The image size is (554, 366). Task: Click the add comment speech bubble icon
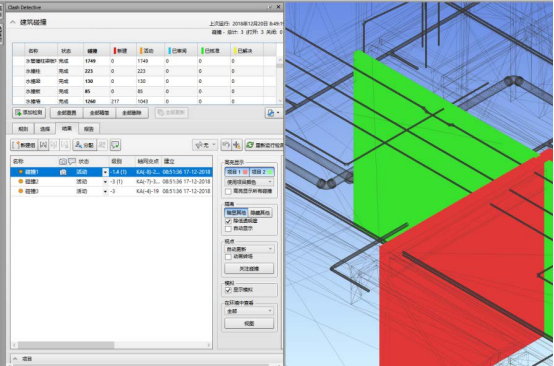115,145
